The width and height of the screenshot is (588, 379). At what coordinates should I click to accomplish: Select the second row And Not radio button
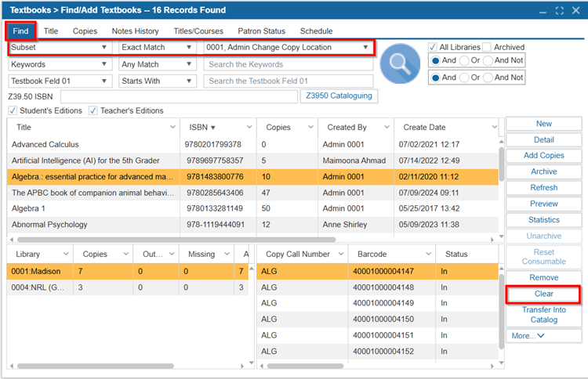point(488,78)
